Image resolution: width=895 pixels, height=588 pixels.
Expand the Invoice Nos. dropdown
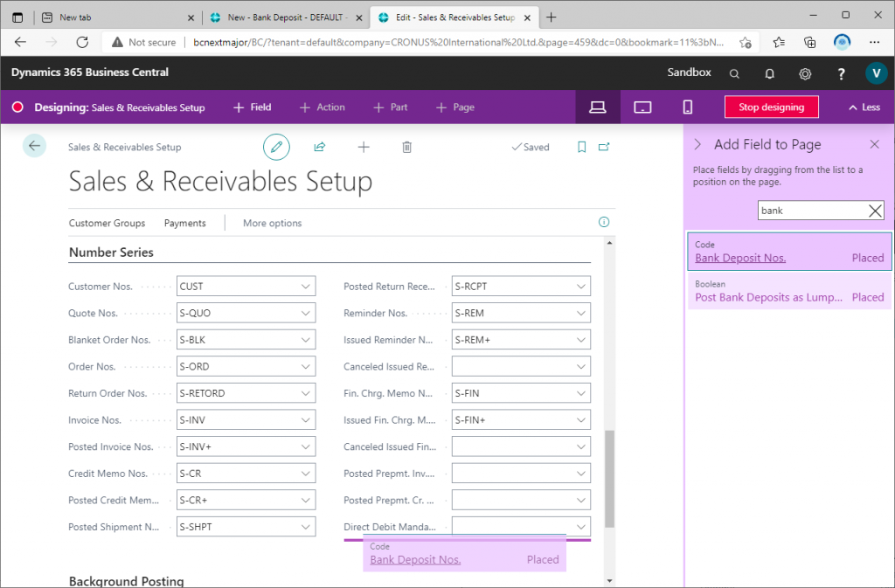coord(305,420)
